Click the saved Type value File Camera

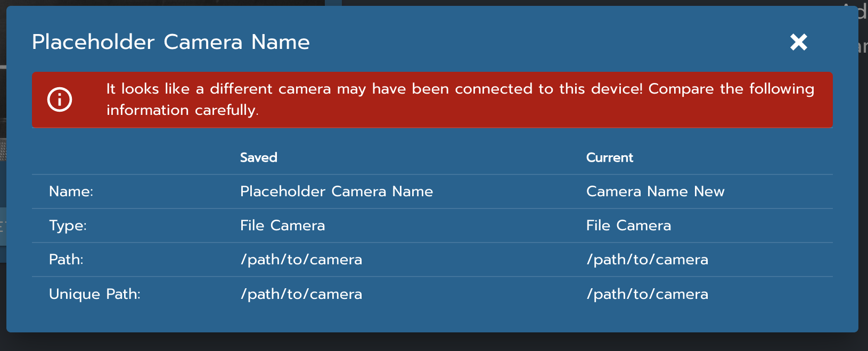click(282, 225)
